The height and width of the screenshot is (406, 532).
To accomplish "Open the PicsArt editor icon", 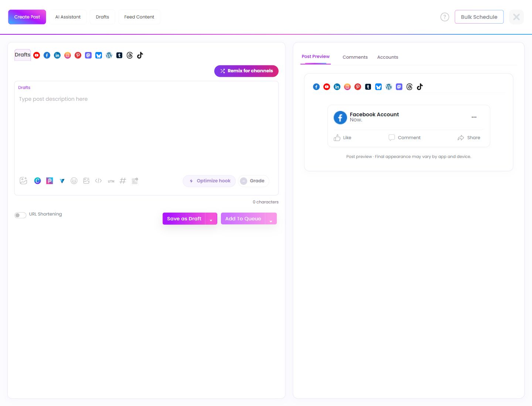I will tap(50, 181).
